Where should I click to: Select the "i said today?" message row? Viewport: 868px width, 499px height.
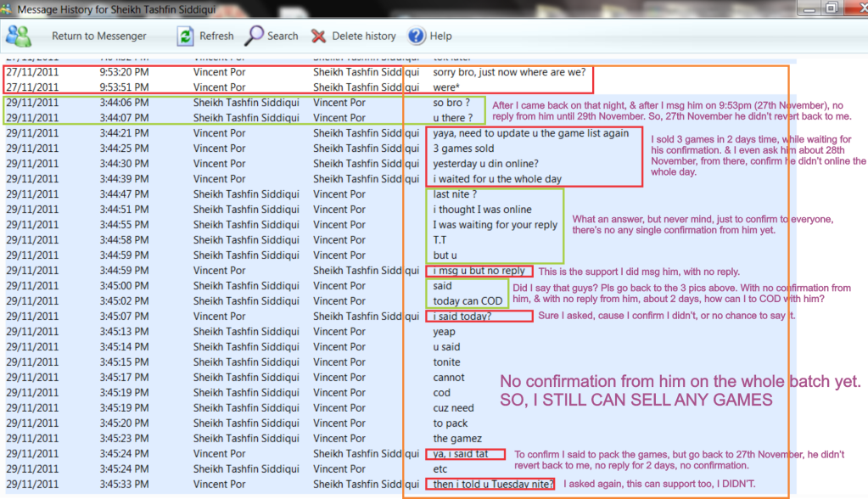click(x=462, y=317)
